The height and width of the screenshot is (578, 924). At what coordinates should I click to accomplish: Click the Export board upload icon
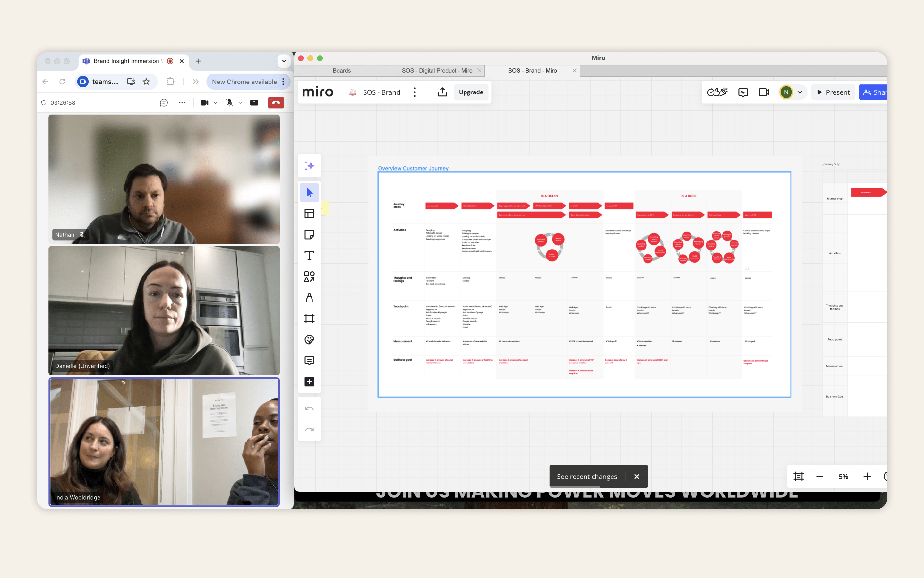pos(442,92)
